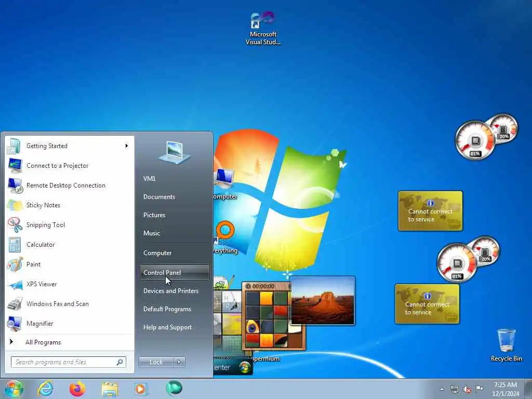The width and height of the screenshot is (532, 399).
Task: Click the Windows Fax and Scan icon
Action: point(15,304)
